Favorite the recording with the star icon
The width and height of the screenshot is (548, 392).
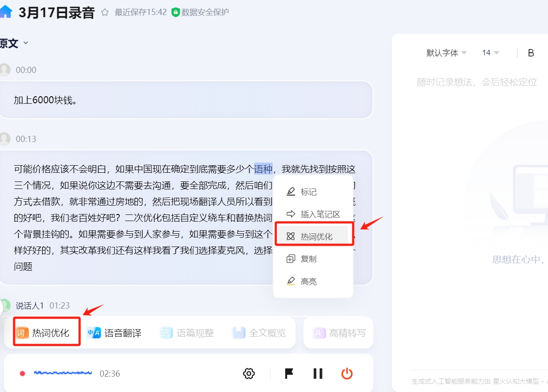(x=105, y=12)
